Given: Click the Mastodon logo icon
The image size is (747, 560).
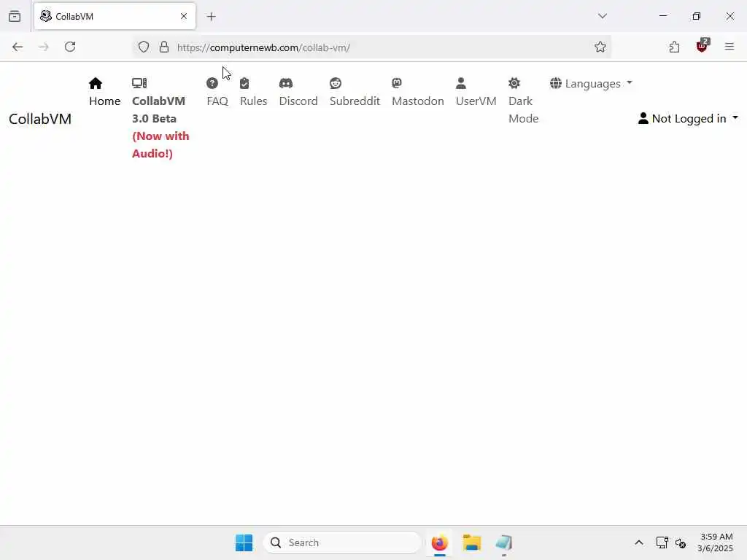Looking at the screenshot, I should pos(396,83).
